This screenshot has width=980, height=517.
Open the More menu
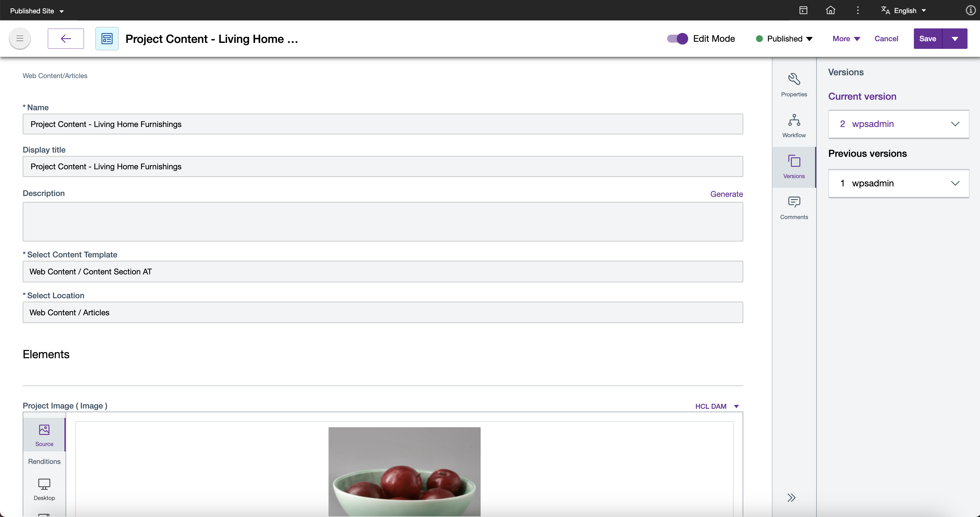point(846,38)
